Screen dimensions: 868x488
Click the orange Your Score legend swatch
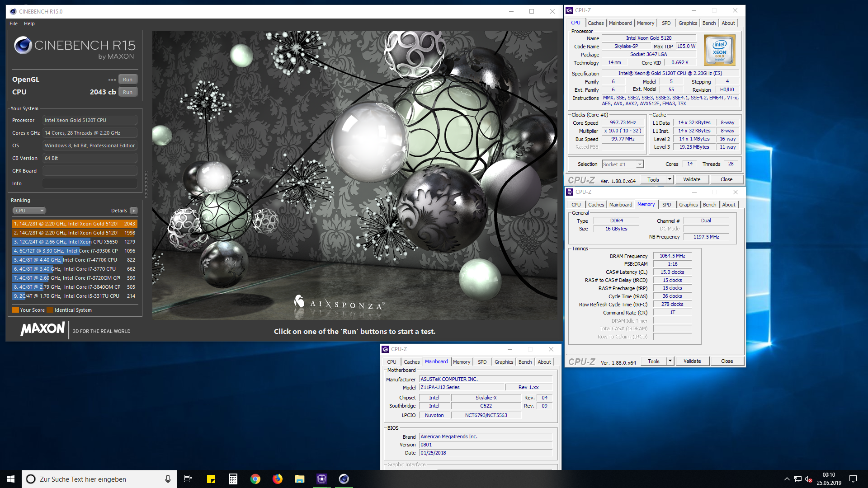[x=15, y=310]
